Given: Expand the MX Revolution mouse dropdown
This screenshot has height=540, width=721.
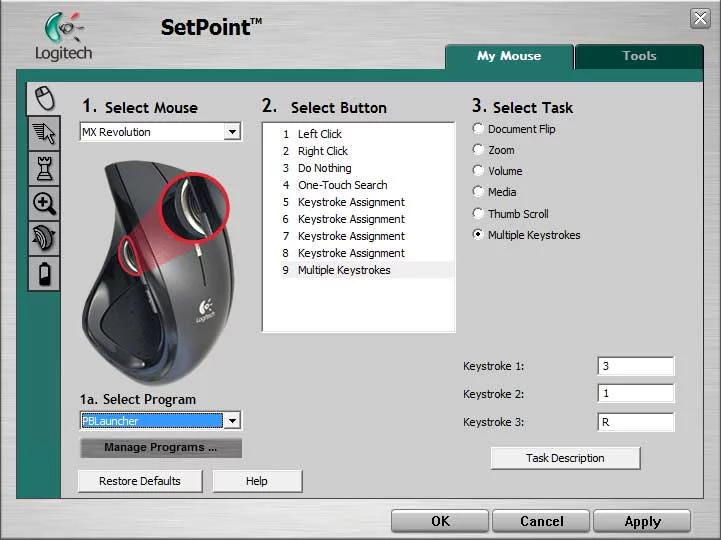Looking at the screenshot, I should click(233, 132).
